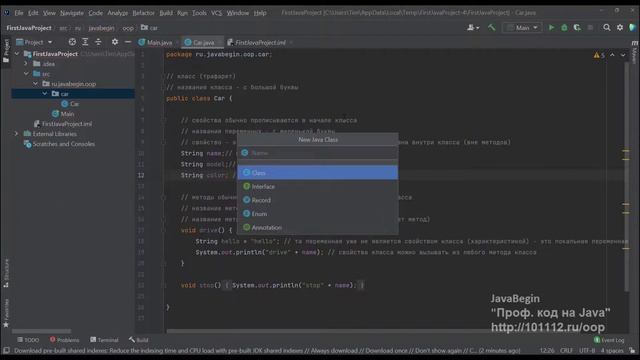Open the Event Log
Viewport: 640px width, 360px height.
coord(609,340)
